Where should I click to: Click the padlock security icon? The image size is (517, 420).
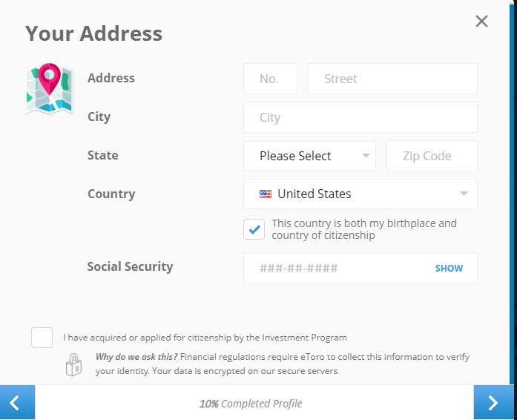(73, 365)
